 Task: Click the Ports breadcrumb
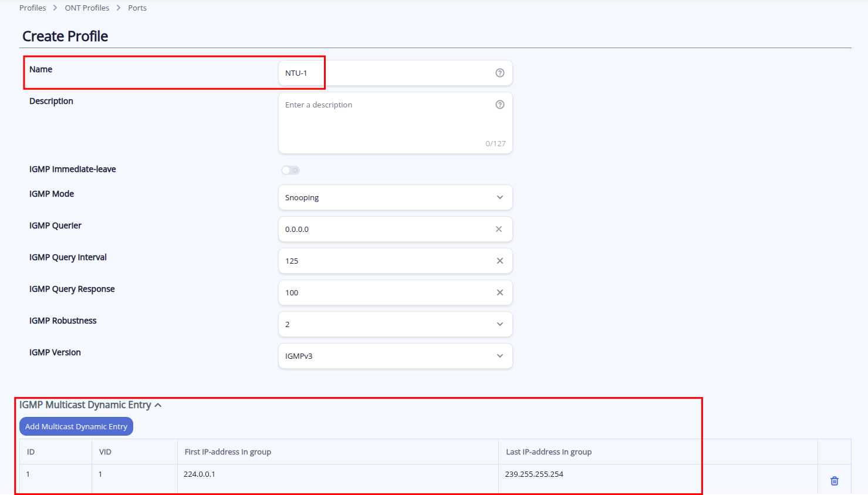(137, 8)
